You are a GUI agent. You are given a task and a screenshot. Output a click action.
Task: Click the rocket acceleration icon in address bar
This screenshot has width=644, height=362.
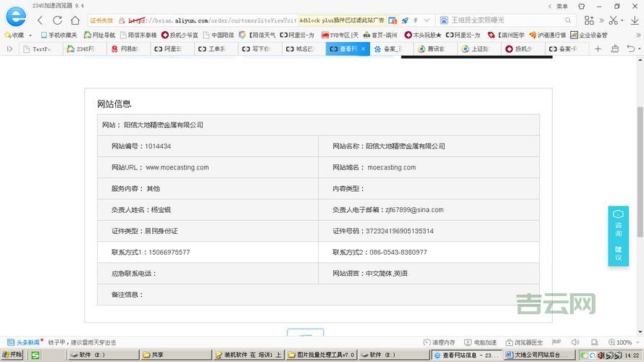point(405,20)
